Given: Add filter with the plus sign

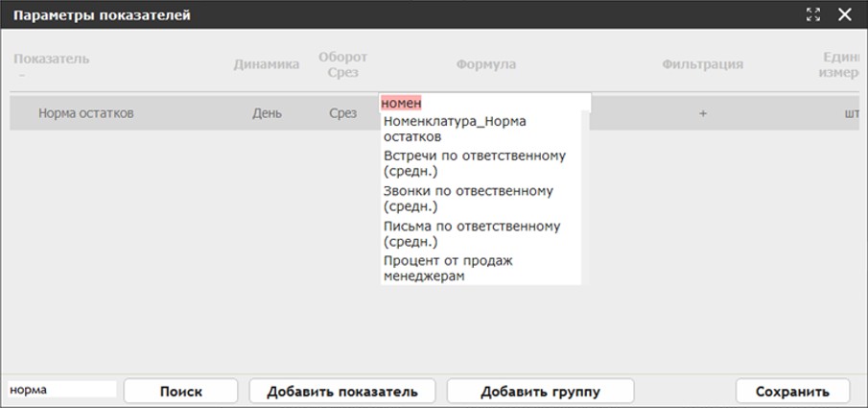Looking at the screenshot, I should (702, 113).
